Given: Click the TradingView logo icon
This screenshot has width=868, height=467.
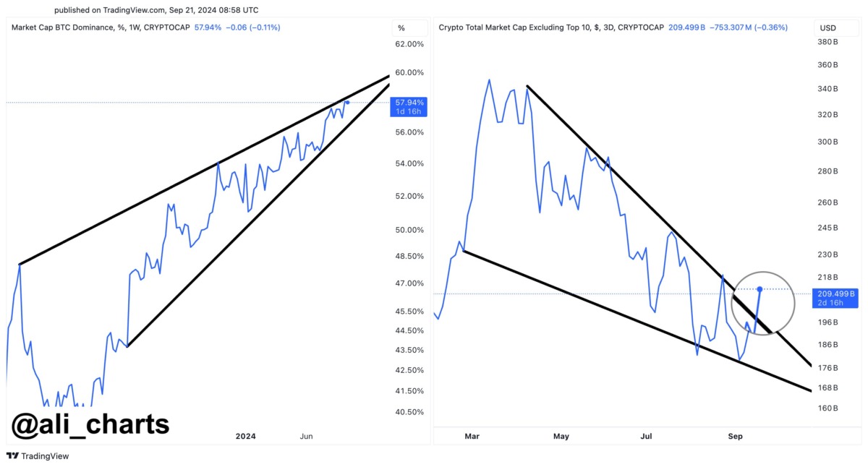Looking at the screenshot, I should click(12, 456).
